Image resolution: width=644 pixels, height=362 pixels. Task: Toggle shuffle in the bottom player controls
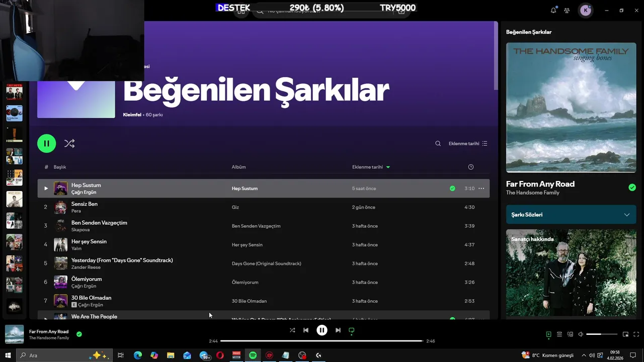[x=292, y=330]
